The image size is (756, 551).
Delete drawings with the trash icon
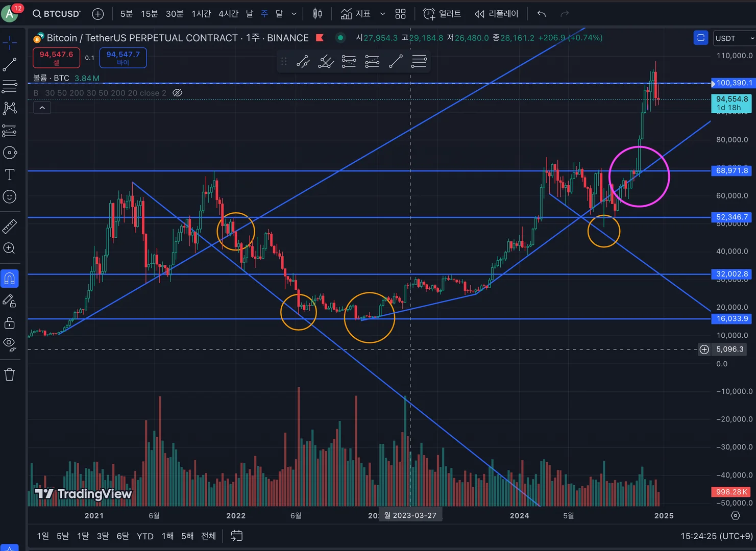click(x=10, y=374)
